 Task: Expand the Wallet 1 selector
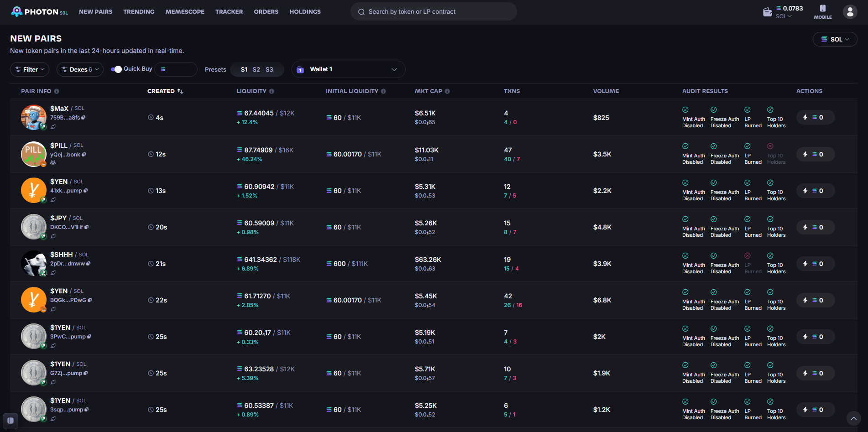coord(348,69)
